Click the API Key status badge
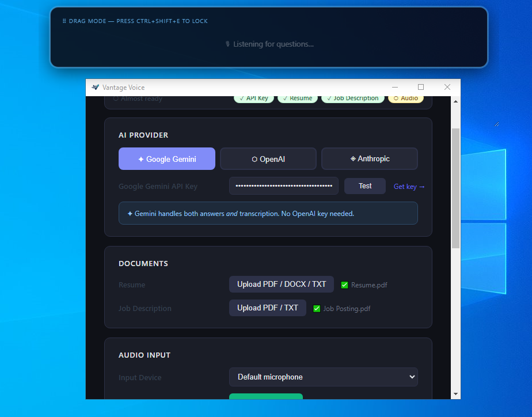 tap(254, 98)
